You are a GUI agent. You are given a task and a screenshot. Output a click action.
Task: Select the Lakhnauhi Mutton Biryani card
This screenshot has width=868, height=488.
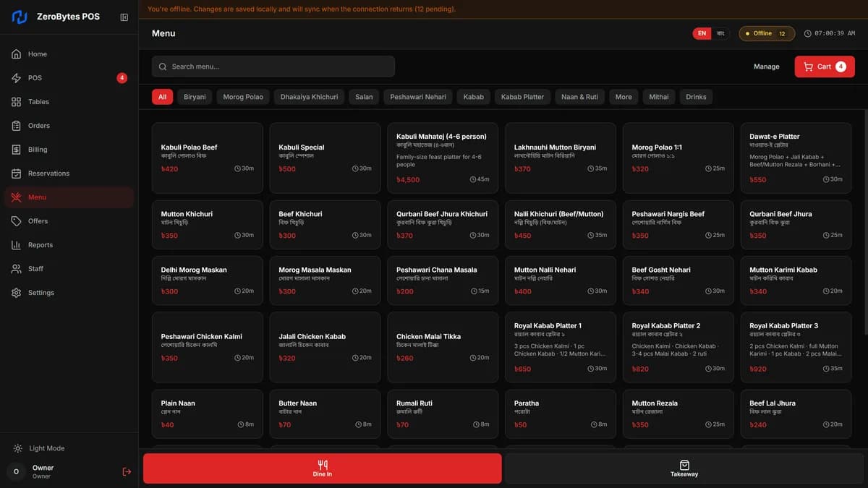pos(561,158)
